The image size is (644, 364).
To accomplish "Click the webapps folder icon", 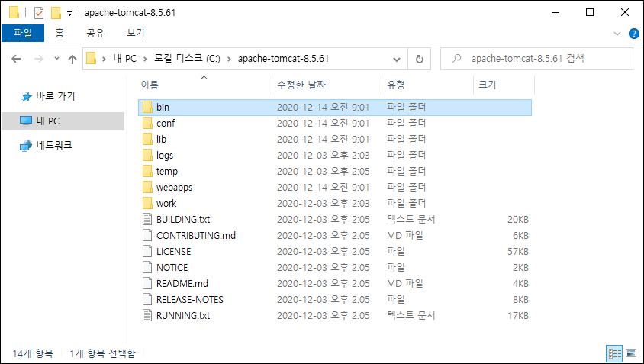I will [x=147, y=187].
